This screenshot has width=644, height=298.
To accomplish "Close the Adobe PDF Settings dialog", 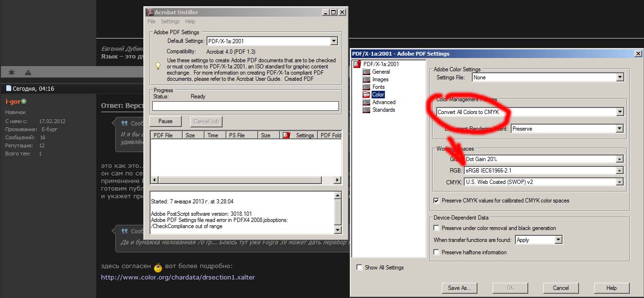I will (638, 54).
